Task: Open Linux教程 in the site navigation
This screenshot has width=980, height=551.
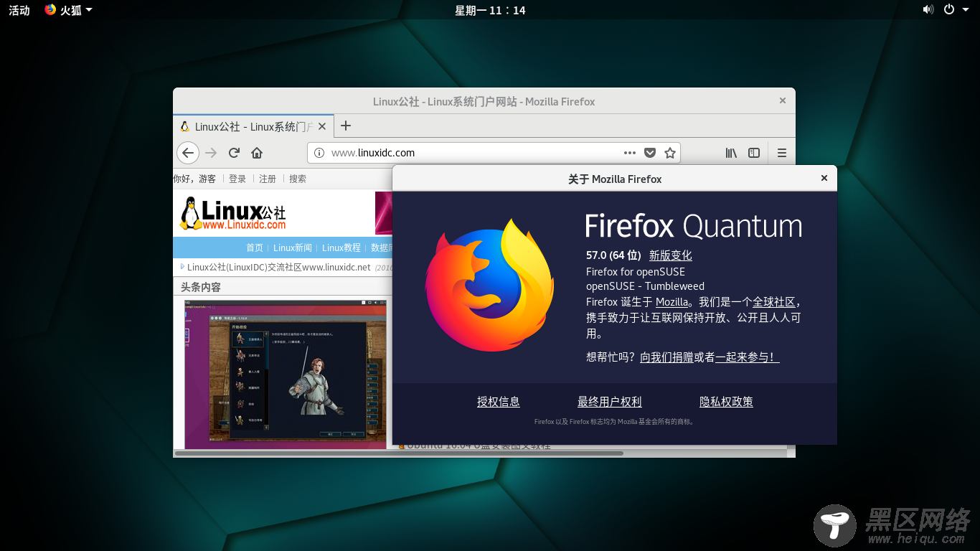Action: click(341, 248)
